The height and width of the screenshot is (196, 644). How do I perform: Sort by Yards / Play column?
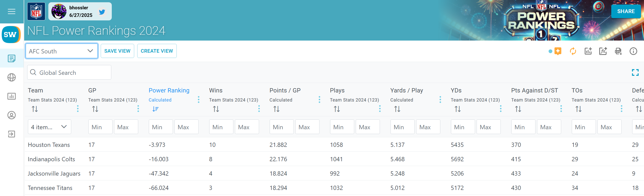point(397,109)
